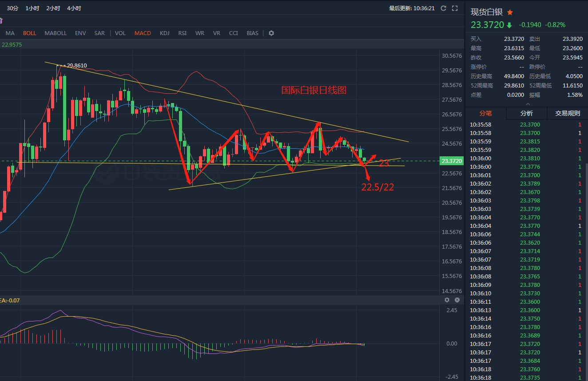
Task: Click the refresh icon beside last-updated time
Action: [443, 8]
